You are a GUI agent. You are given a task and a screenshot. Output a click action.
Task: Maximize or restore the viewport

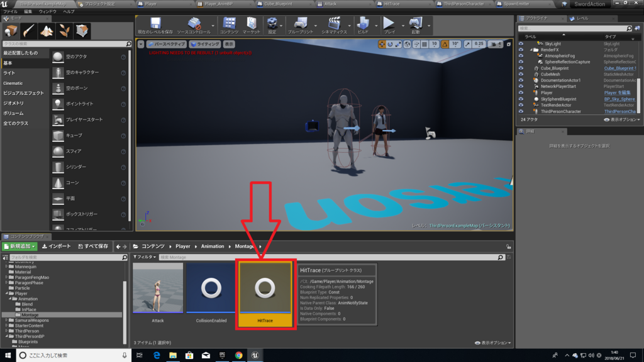point(508,44)
